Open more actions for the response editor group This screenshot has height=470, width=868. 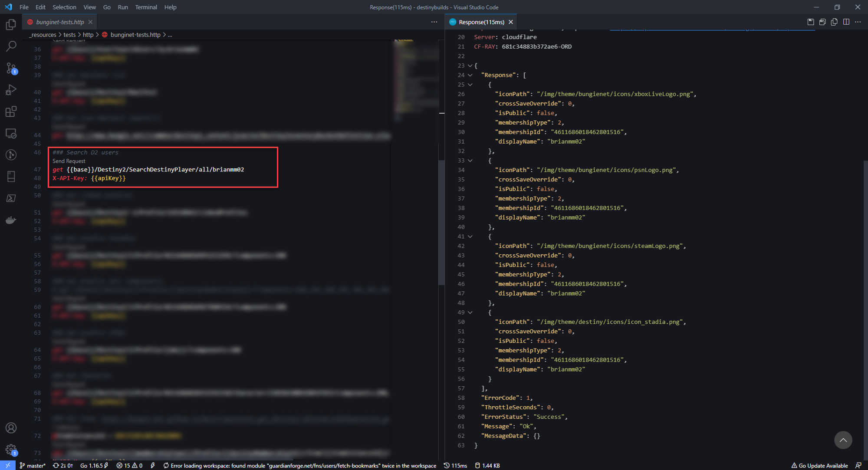[858, 22]
